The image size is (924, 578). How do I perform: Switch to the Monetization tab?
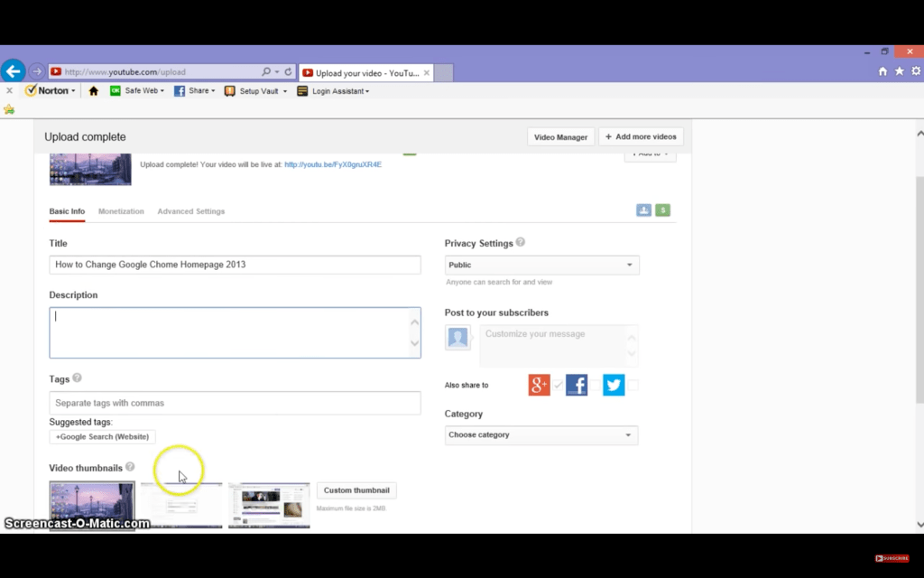click(x=121, y=211)
